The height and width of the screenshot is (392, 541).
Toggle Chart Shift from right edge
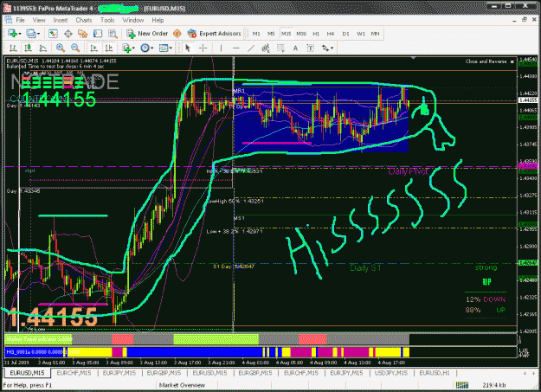point(109,48)
